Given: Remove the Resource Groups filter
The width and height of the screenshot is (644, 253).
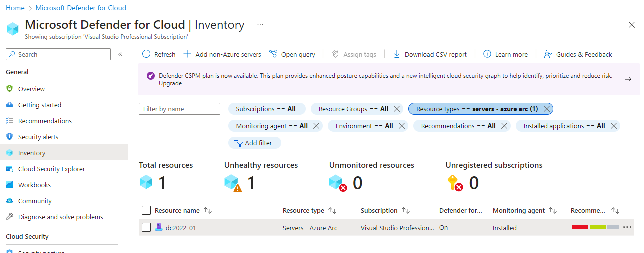Looking at the screenshot, I should [396, 109].
